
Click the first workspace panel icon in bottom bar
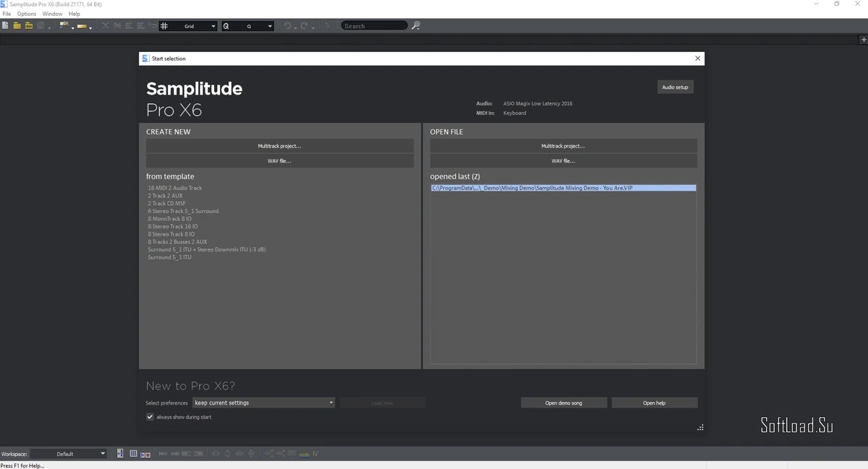[x=120, y=454]
